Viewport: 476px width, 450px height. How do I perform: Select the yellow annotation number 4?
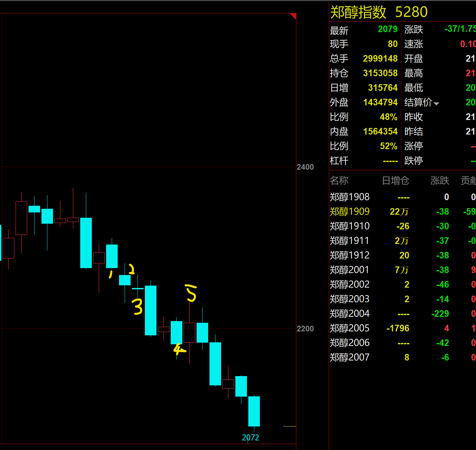click(179, 349)
